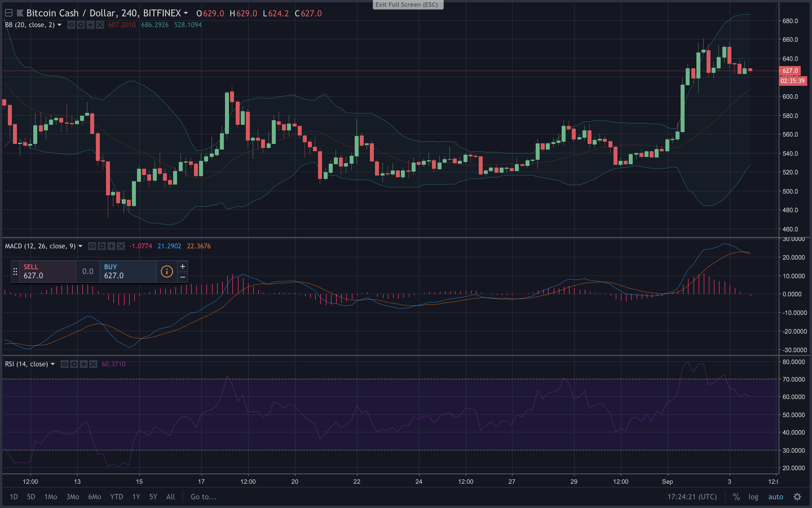Remove the Bollinger Bands indicator
This screenshot has width=812, height=508.
(x=100, y=25)
